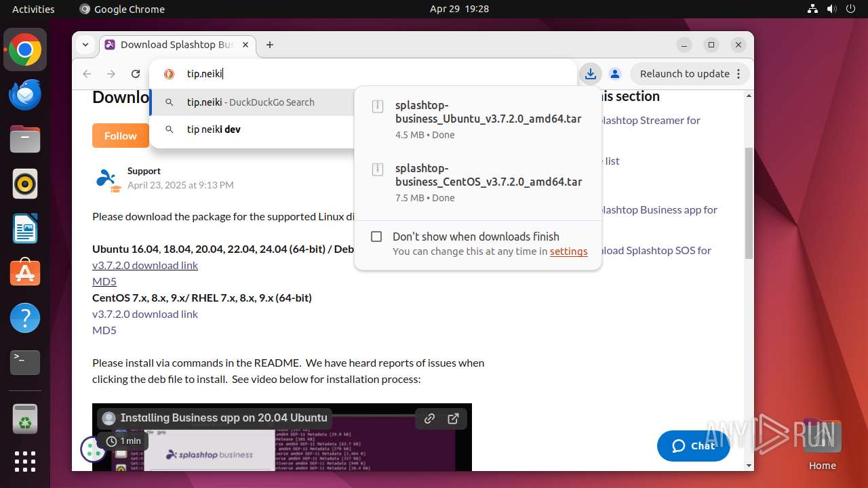This screenshot has width=868, height=488.
Task: Open Splashtop SOS sidebar link
Action: pos(656,251)
